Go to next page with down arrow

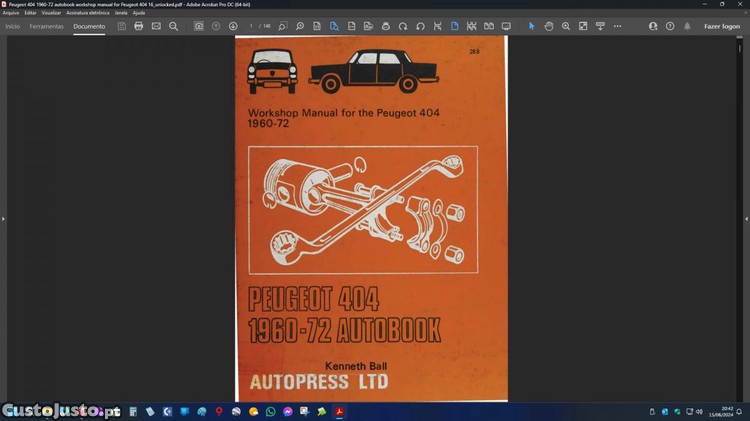tap(233, 26)
